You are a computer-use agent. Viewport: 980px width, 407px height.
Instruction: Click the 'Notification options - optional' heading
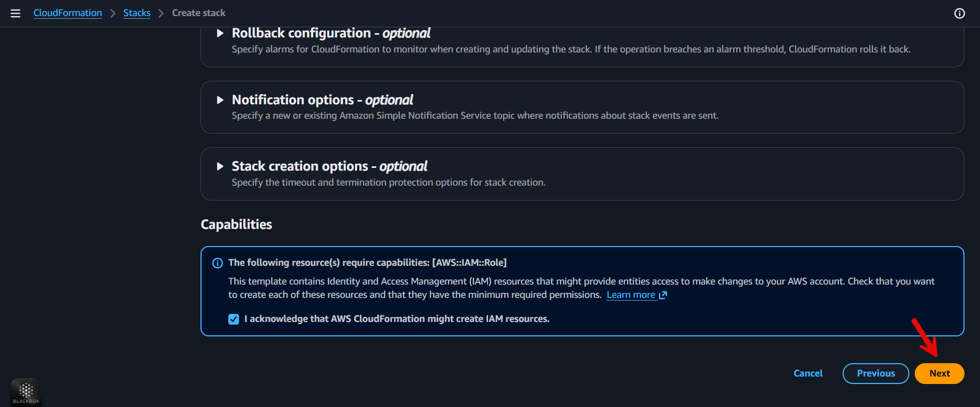tap(322, 100)
